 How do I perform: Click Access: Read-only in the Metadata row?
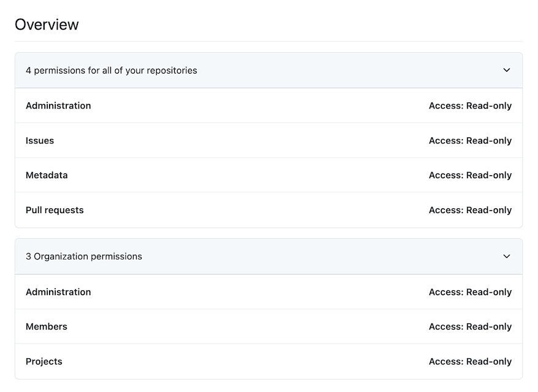coord(470,175)
